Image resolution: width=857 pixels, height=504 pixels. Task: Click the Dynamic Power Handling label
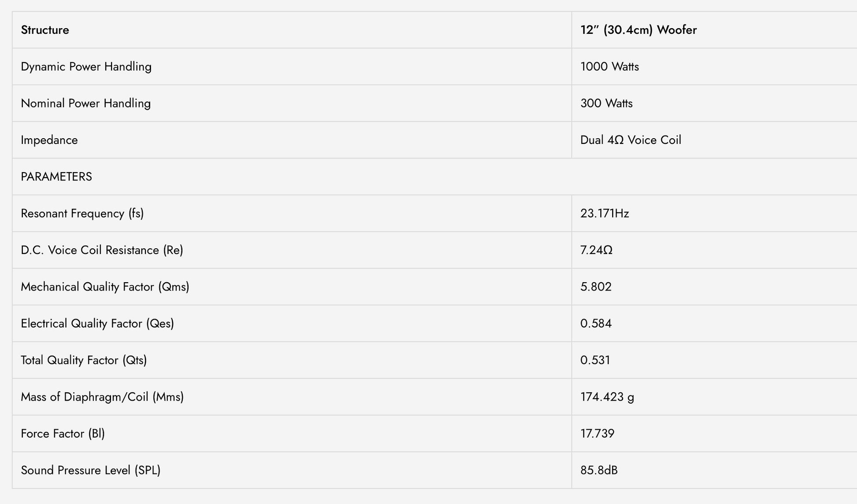point(86,66)
